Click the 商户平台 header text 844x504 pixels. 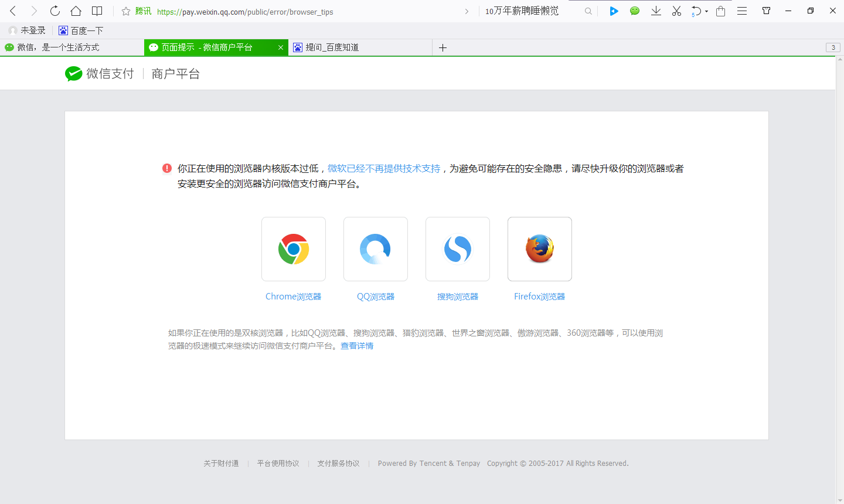pyautogui.click(x=176, y=74)
